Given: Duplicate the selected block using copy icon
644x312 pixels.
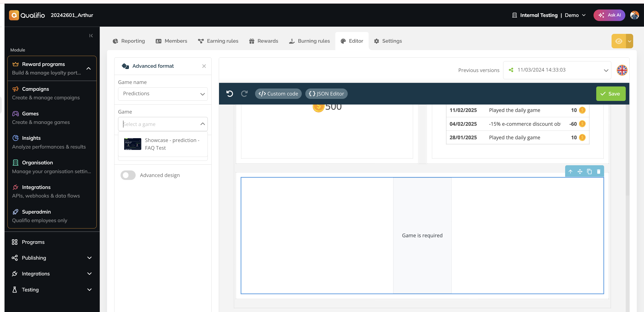Looking at the screenshot, I should [x=589, y=172].
